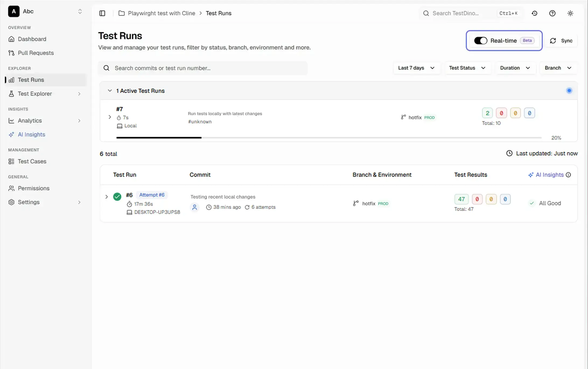Expand the Analytics submenu chevron
588x369 pixels.
(x=79, y=121)
